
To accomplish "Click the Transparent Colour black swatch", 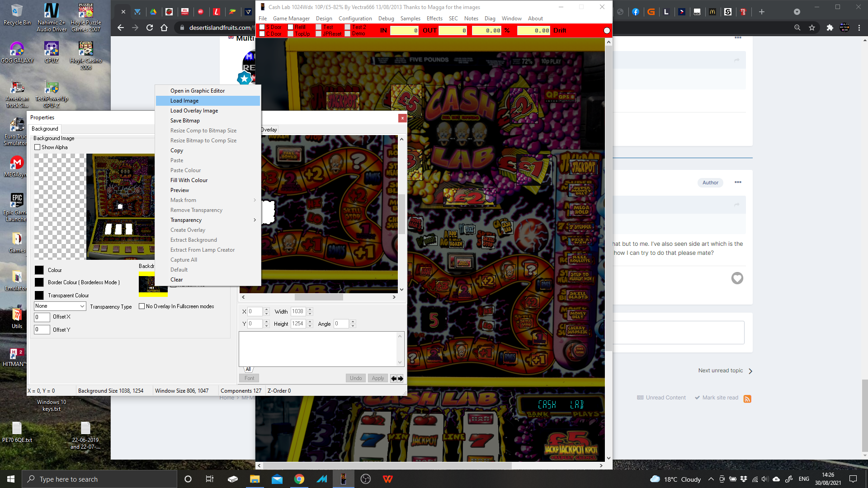I will (39, 296).
